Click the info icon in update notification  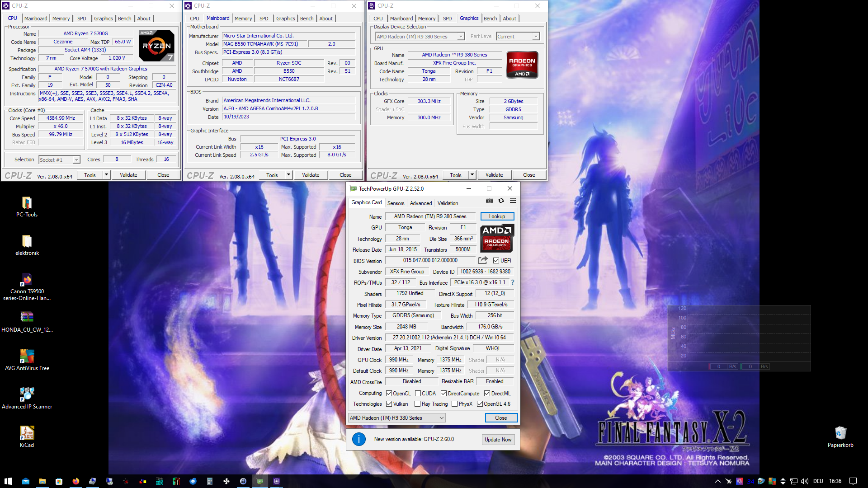pyautogui.click(x=359, y=439)
